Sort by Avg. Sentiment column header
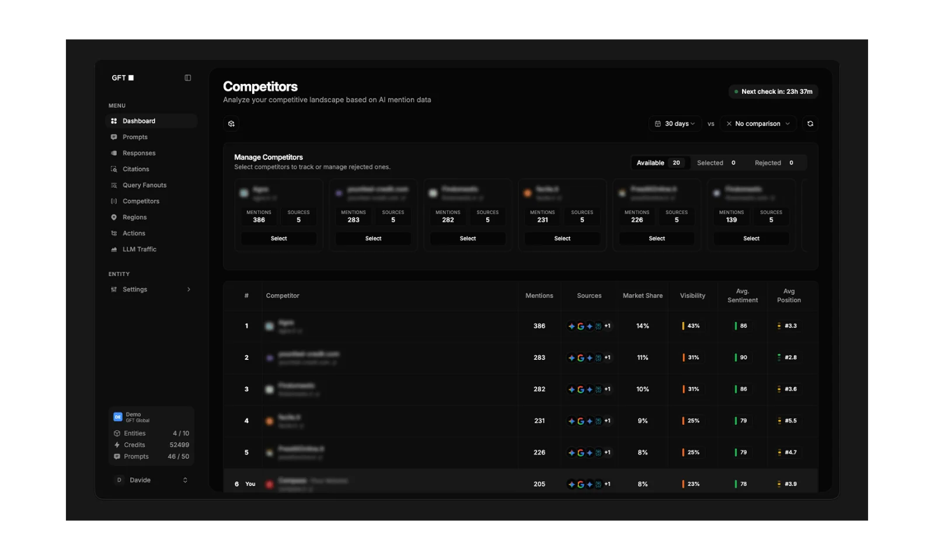This screenshot has width=934, height=560. [x=743, y=296]
